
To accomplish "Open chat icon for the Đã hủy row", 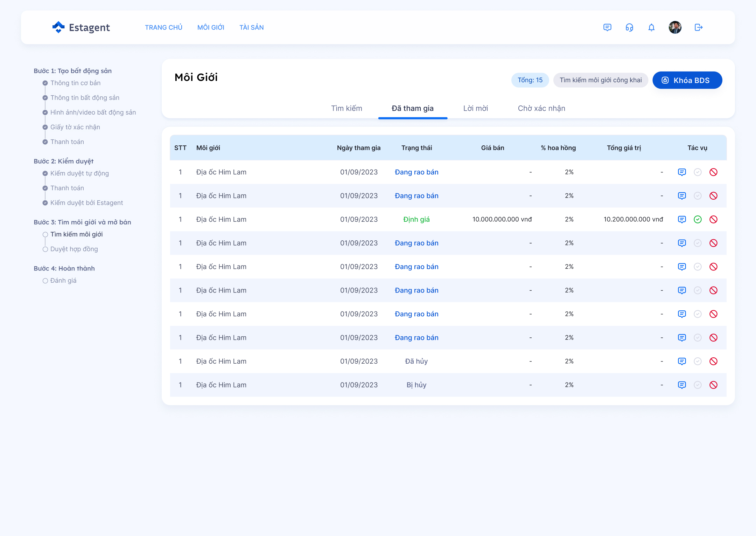I will point(682,361).
